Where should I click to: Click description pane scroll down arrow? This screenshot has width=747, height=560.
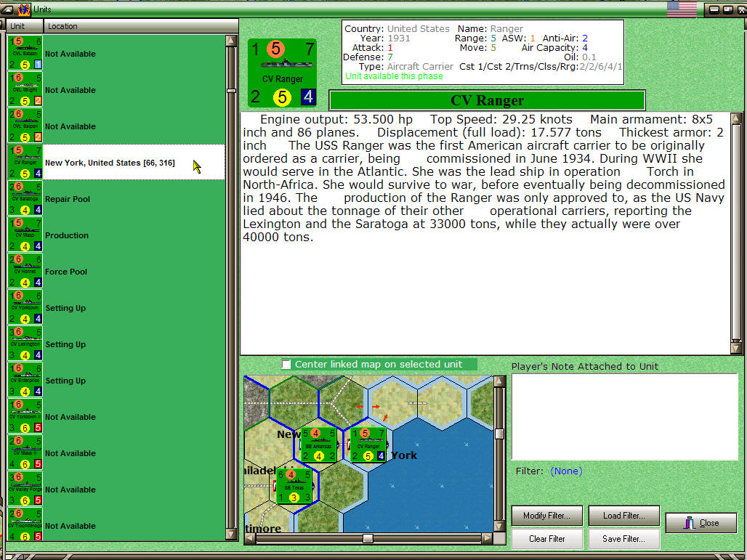point(736,348)
